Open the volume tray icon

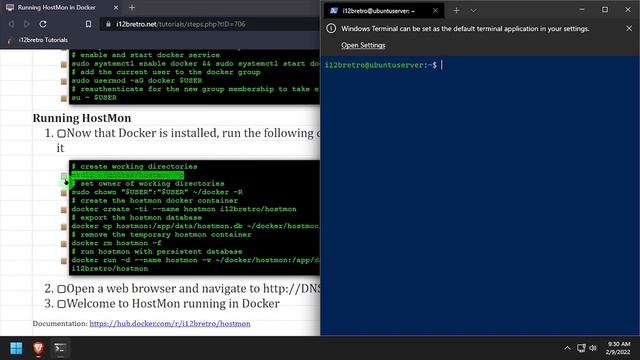pyautogui.click(x=593, y=348)
